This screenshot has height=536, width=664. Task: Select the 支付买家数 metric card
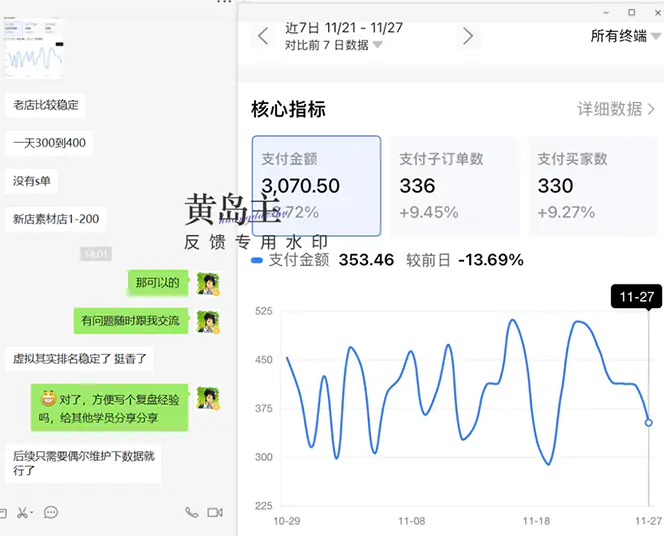point(591,185)
